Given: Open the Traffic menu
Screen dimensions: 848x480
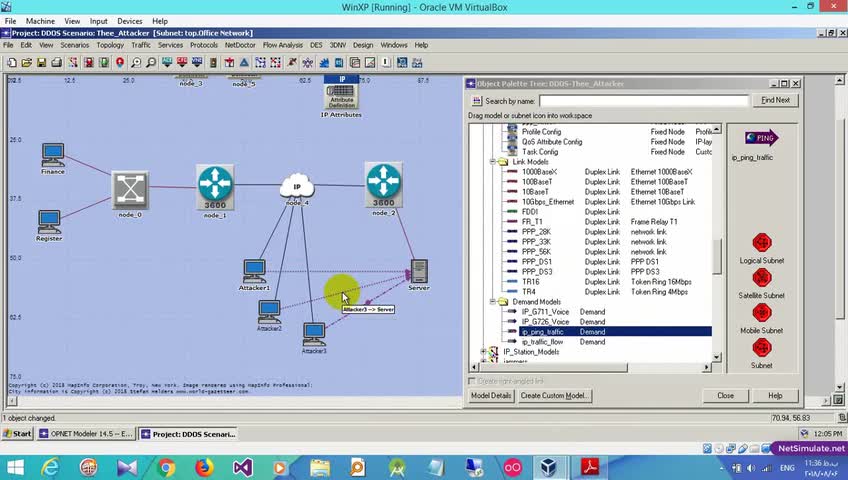Looking at the screenshot, I should tap(141, 45).
